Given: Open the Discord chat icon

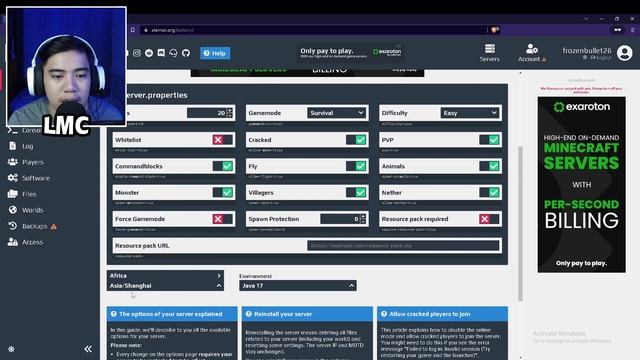Looking at the screenshot, I should tap(161, 53).
